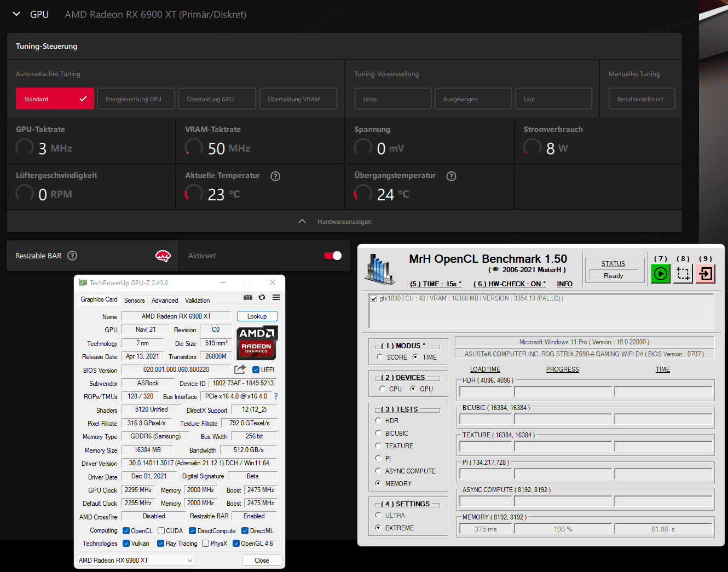Collapse the GPU section chevron
Screen dimensions: 728x572
pos(16,14)
